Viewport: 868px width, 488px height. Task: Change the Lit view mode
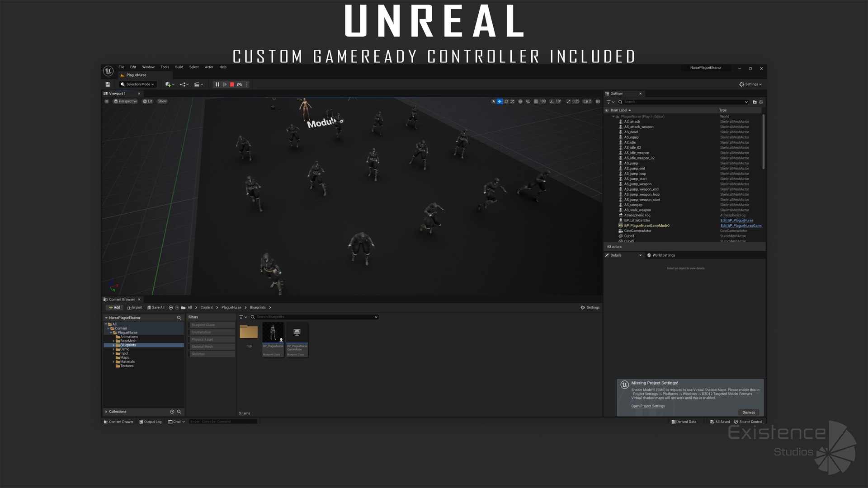(x=148, y=101)
